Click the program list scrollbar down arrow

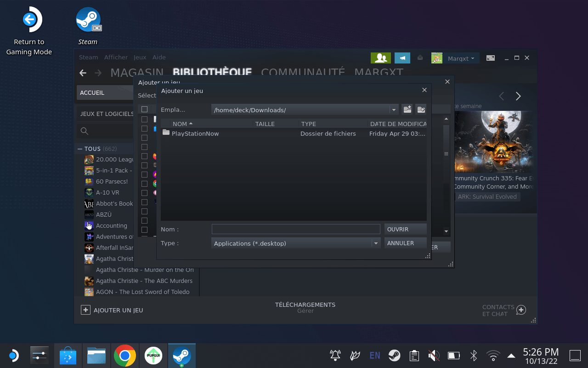446,231
